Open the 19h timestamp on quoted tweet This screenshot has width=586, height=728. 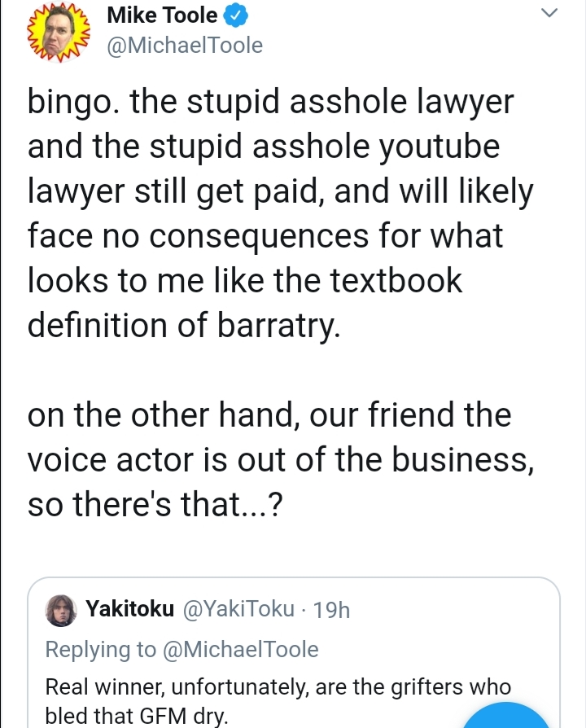click(x=331, y=610)
